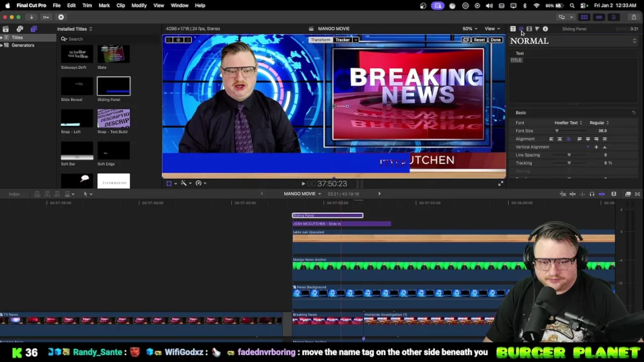
Task: Switch to the Video inspector filmstrip icon
Action: [x=529, y=29]
